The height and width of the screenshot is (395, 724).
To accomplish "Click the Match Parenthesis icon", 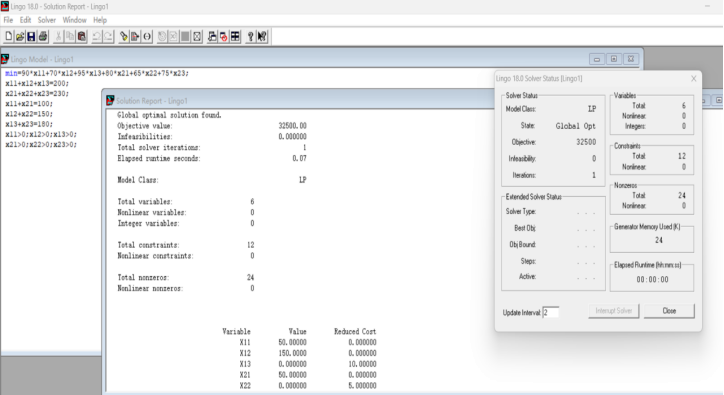I will click(147, 36).
